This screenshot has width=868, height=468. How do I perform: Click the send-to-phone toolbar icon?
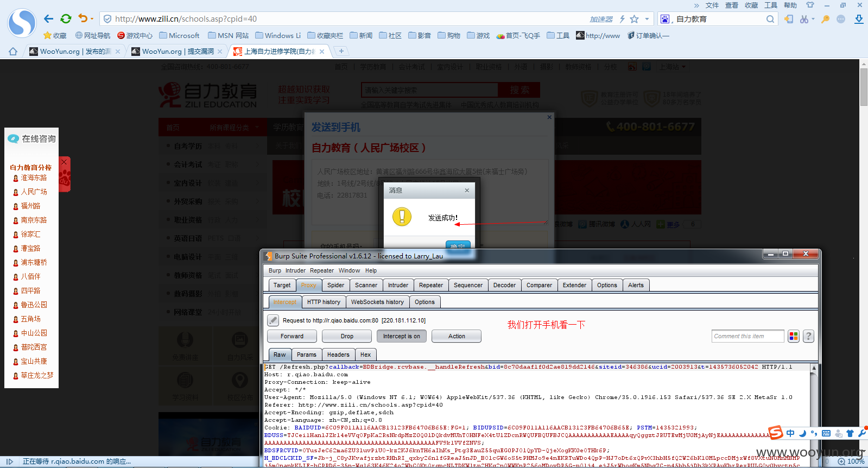click(789, 19)
